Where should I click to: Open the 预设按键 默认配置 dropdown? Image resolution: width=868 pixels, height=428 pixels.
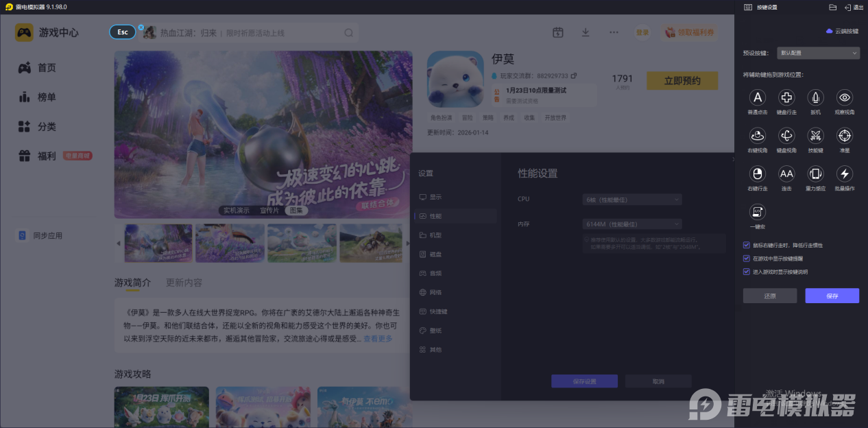[x=818, y=53]
